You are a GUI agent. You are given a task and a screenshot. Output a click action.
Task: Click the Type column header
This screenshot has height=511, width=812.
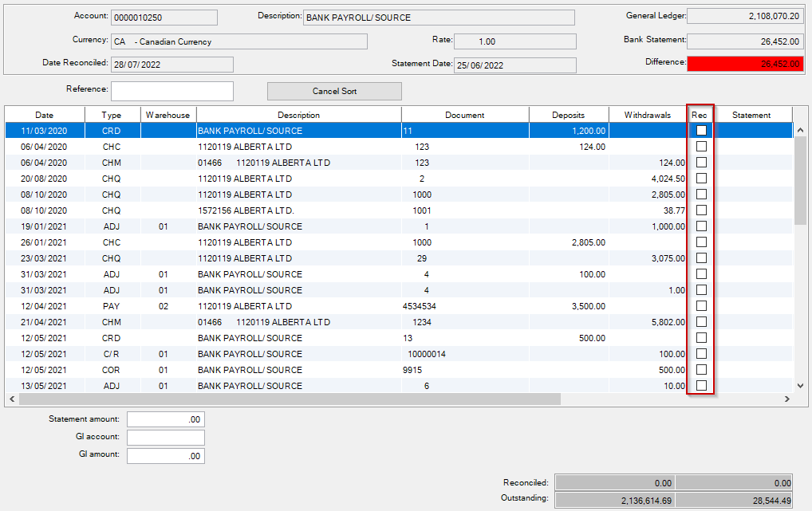tap(112, 115)
